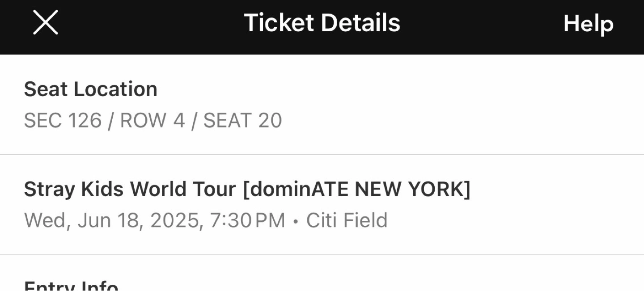This screenshot has height=291, width=644.
Task: Tap the Entry Info section heading
Action: pyautogui.click(x=71, y=287)
